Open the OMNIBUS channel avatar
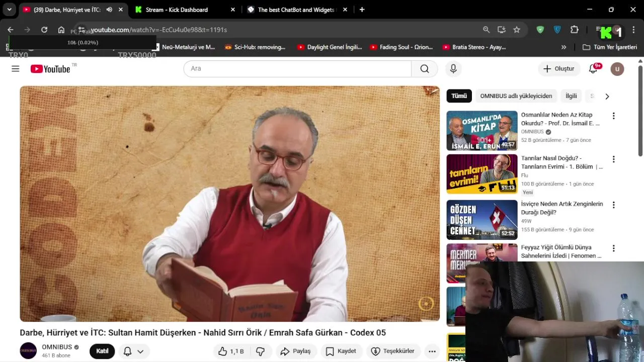 pos(28,351)
